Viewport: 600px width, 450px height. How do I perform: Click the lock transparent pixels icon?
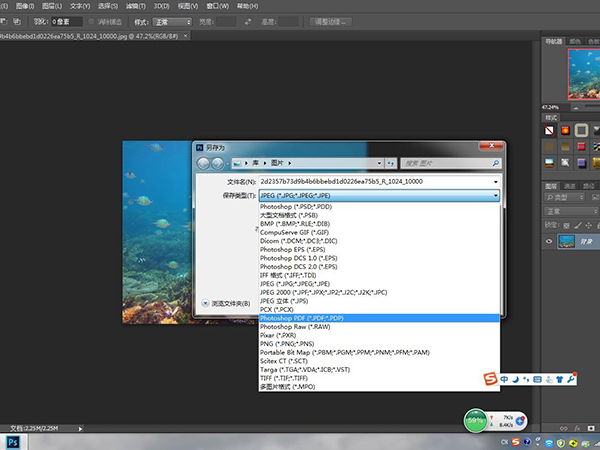[x=566, y=225]
